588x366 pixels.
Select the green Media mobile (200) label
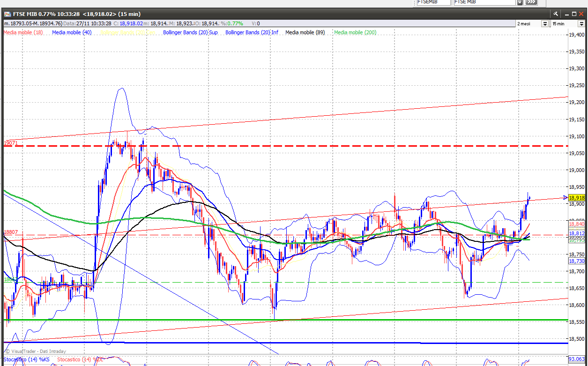pos(355,32)
